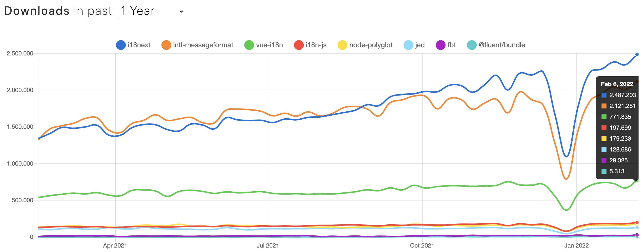The height and width of the screenshot is (252, 644).
Task: Click the Apr 2021 x-axis label
Action: coord(115,246)
